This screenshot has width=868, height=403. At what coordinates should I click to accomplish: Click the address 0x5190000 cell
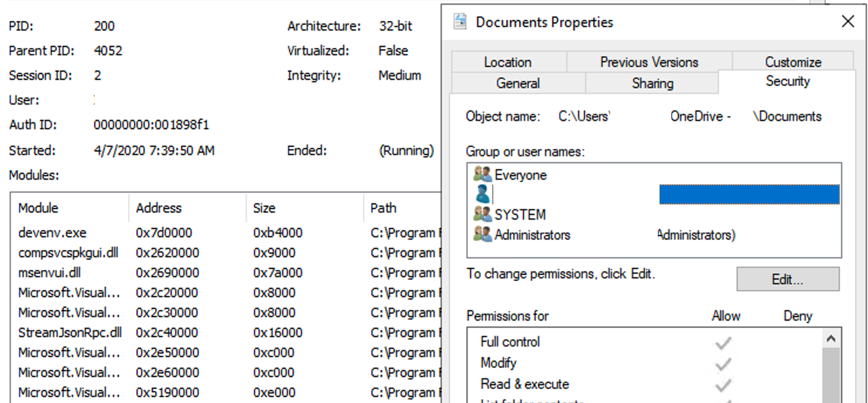[x=167, y=392]
